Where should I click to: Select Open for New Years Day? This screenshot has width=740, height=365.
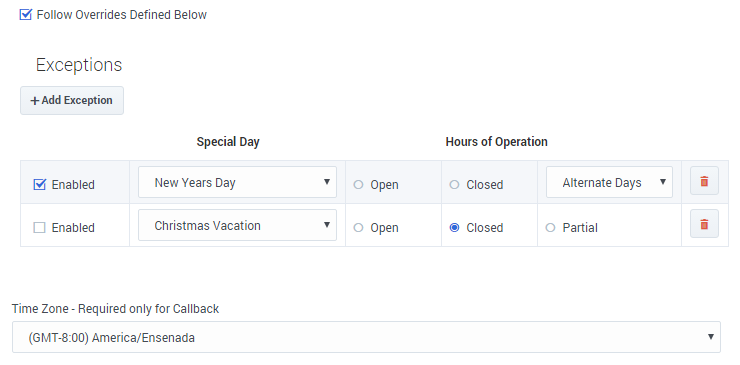pos(359,185)
